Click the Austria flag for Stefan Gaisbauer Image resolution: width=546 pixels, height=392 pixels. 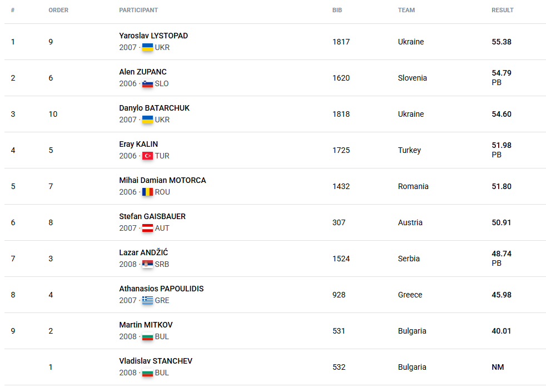(147, 228)
